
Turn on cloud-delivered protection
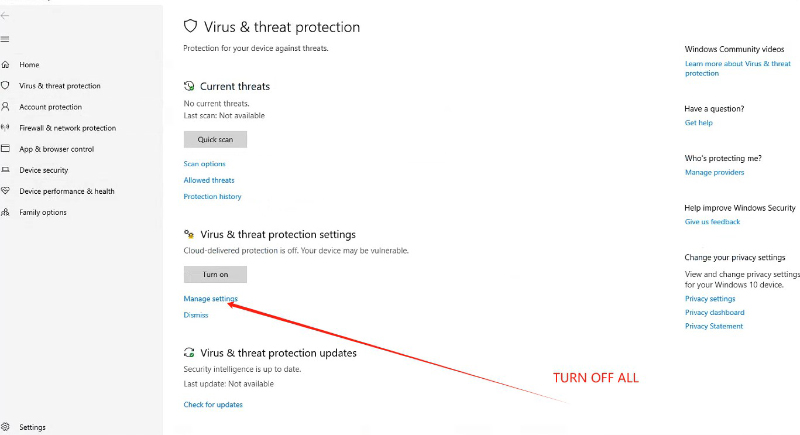pos(215,274)
